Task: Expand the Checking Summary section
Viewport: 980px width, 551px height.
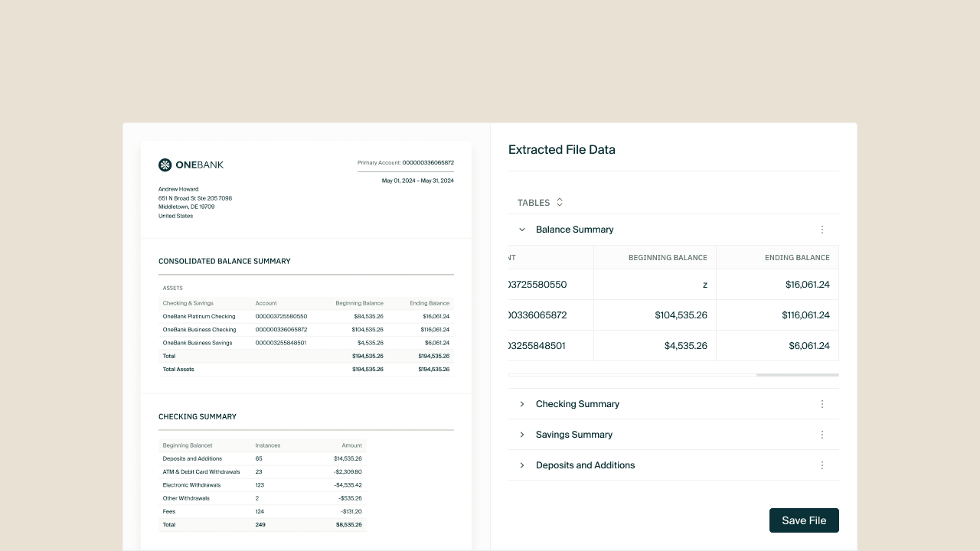Action: pos(522,404)
